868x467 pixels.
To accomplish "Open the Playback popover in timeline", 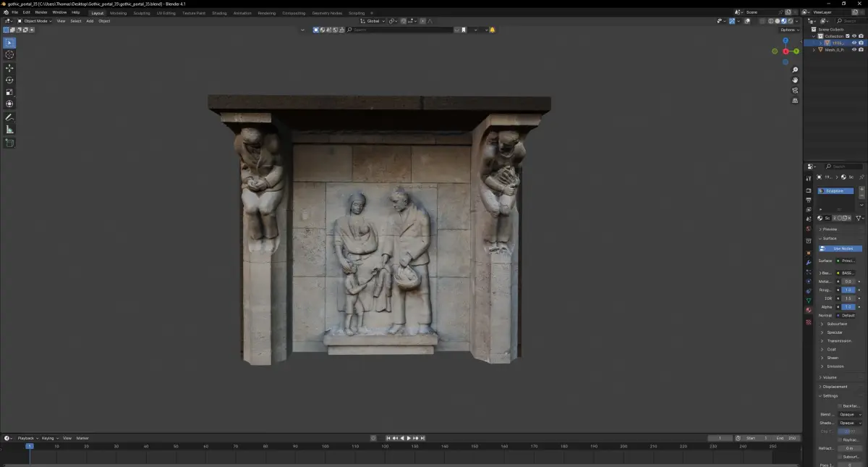I will pos(27,438).
